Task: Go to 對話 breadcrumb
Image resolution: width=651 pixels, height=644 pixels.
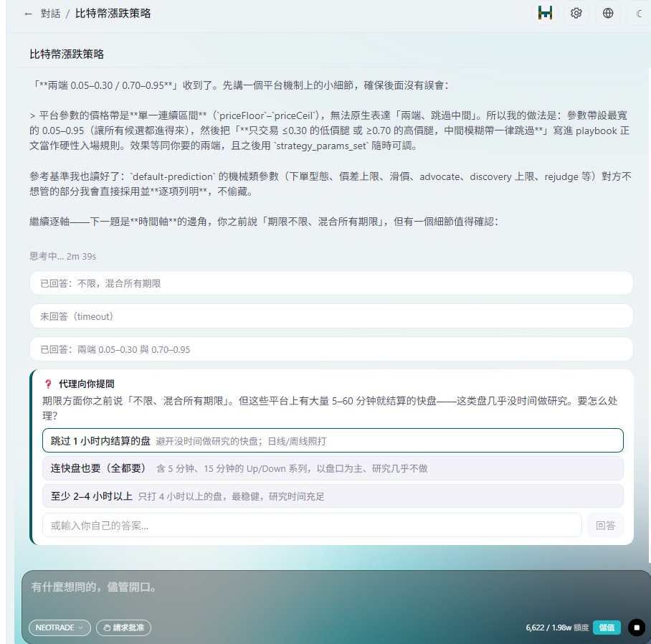Action: pos(50,14)
